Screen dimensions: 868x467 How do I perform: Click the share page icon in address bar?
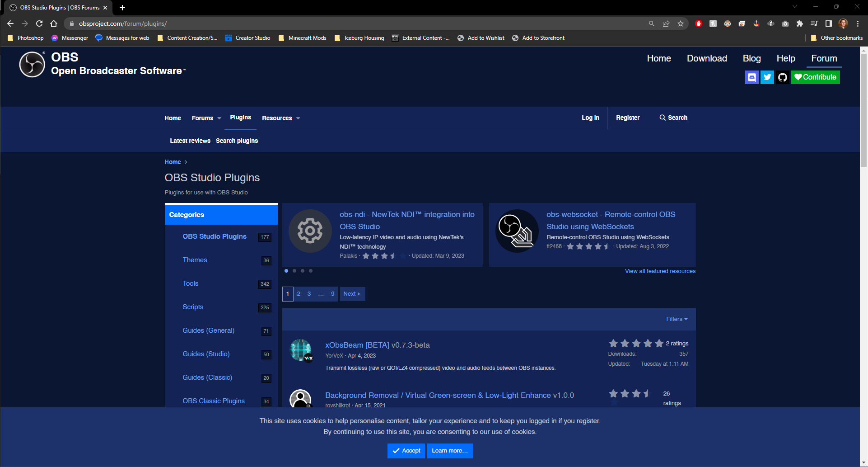click(x=666, y=24)
